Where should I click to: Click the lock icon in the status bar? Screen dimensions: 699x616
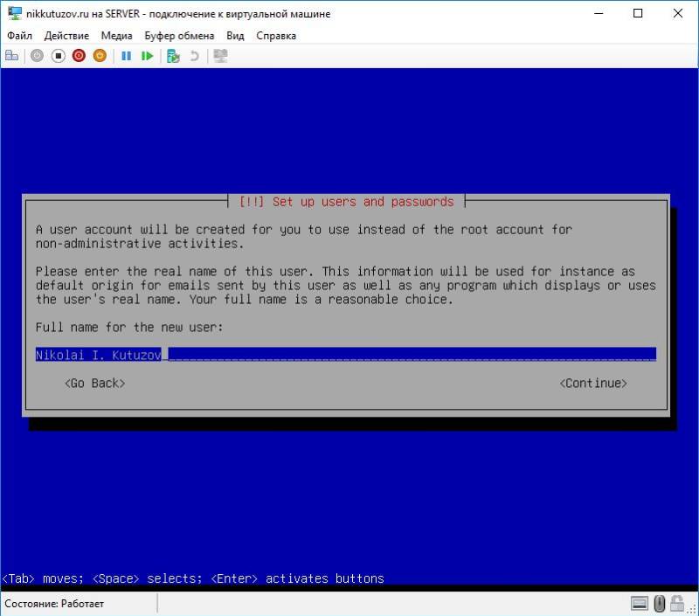[677, 603]
